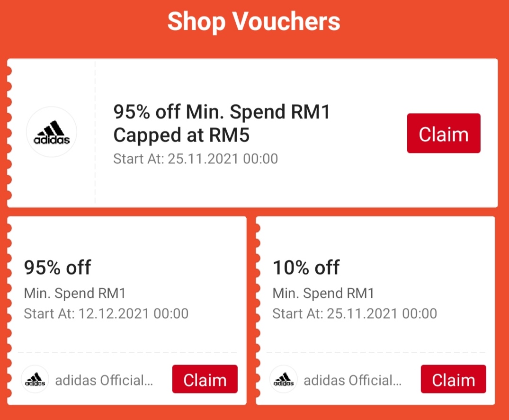Select the "Start At: 12.12.2021 00:00" text
Image resolution: width=509 pixels, height=420 pixels.
click(x=106, y=313)
